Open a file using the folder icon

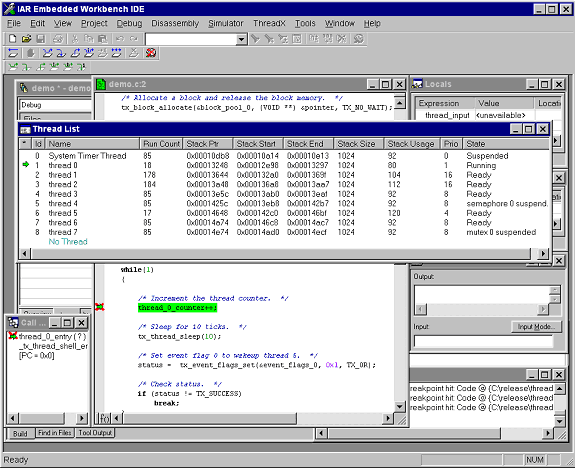pyautogui.click(x=26, y=39)
